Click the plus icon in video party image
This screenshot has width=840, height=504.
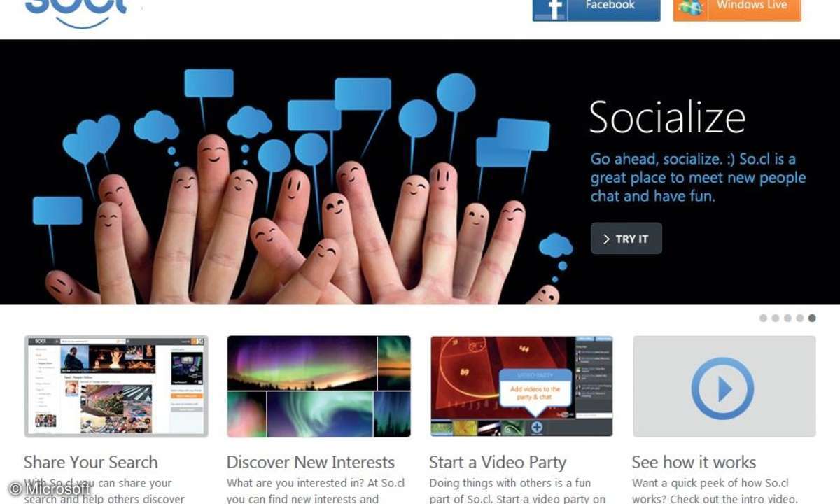point(537,427)
